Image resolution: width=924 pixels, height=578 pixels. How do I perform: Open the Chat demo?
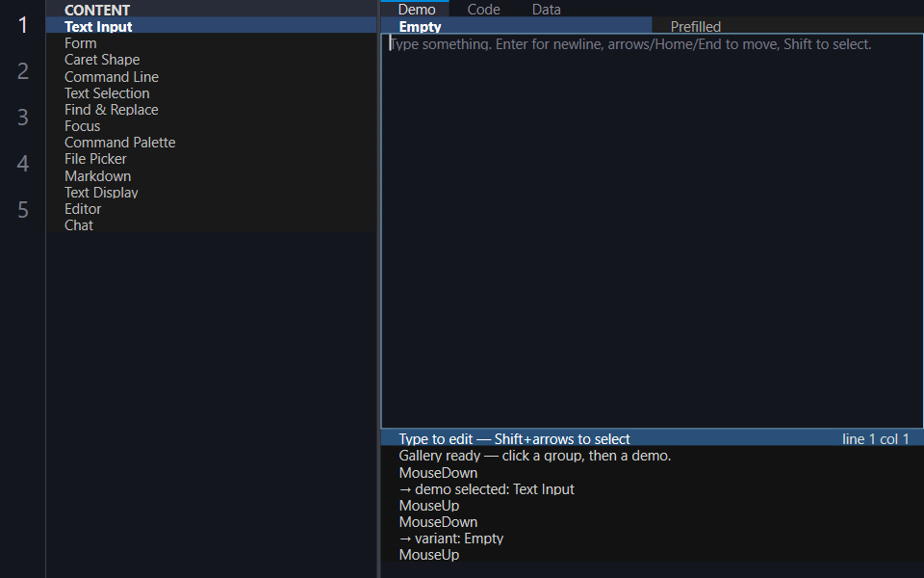tap(211, 225)
